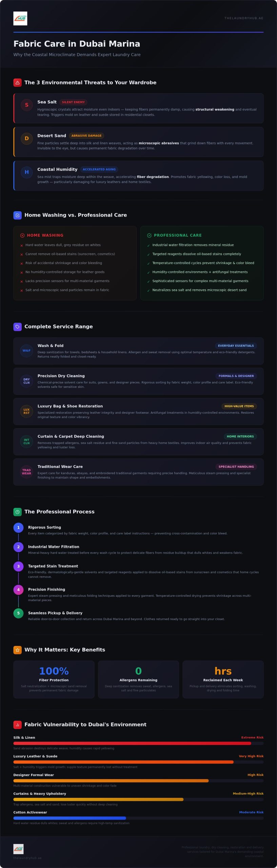
Task: Click the 100% Fiber Protection card
Action: 54,679
